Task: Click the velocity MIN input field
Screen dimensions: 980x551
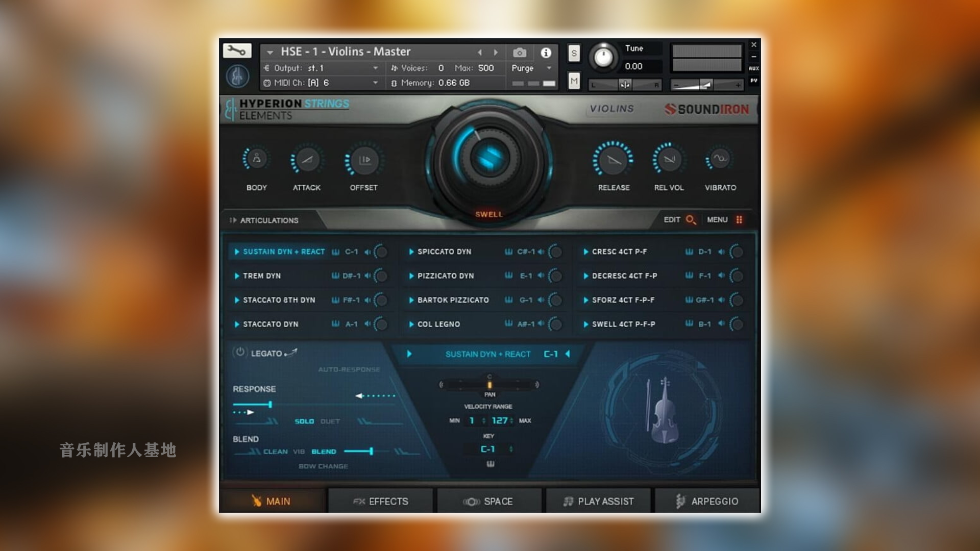Action: [x=471, y=420]
